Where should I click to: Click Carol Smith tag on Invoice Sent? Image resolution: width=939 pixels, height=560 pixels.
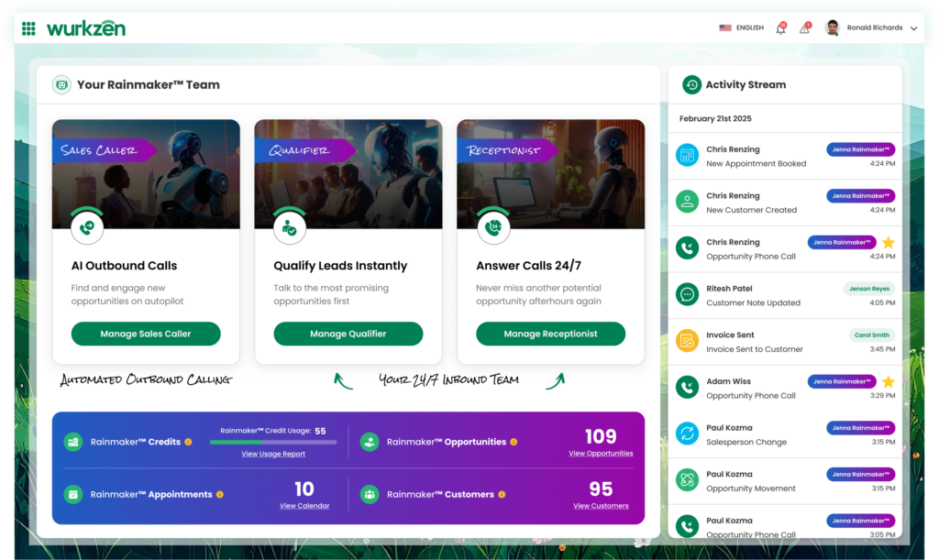[x=871, y=335]
